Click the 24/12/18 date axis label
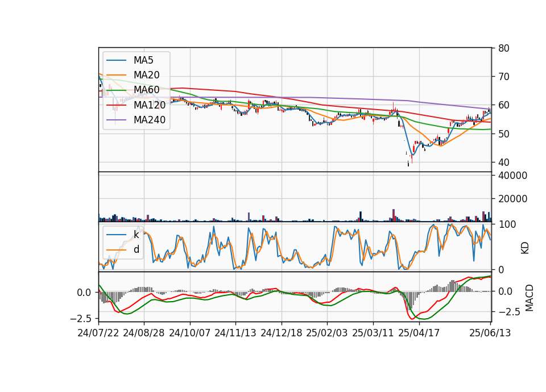Image resolution: width=546 pixels, height=392 pixels. [282, 333]
